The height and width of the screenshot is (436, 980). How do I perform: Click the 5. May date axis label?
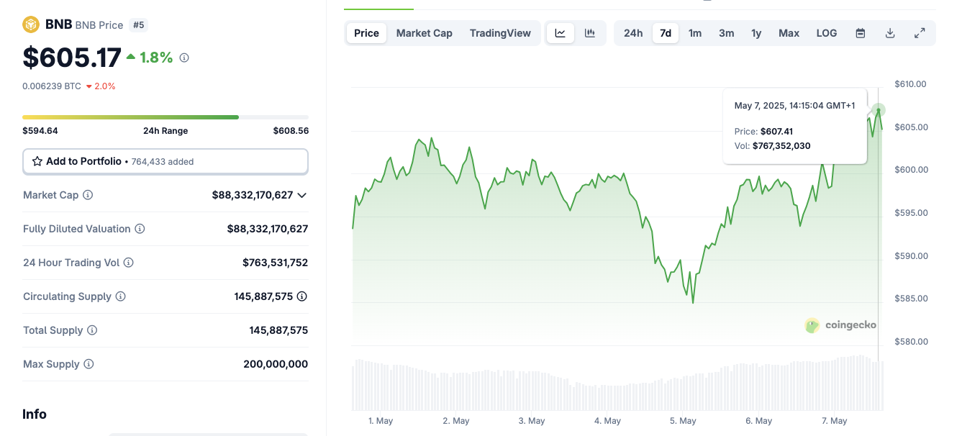tap(683, 421)
